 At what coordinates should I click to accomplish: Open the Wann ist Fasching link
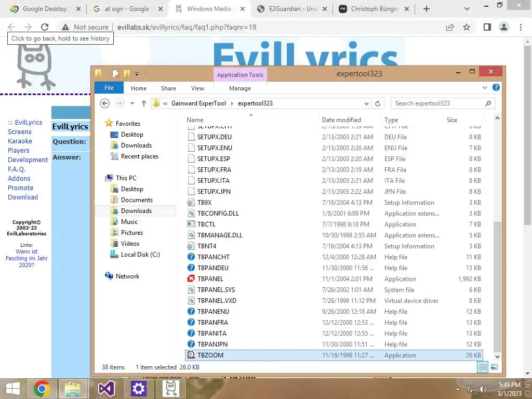[x=26, y=258]
